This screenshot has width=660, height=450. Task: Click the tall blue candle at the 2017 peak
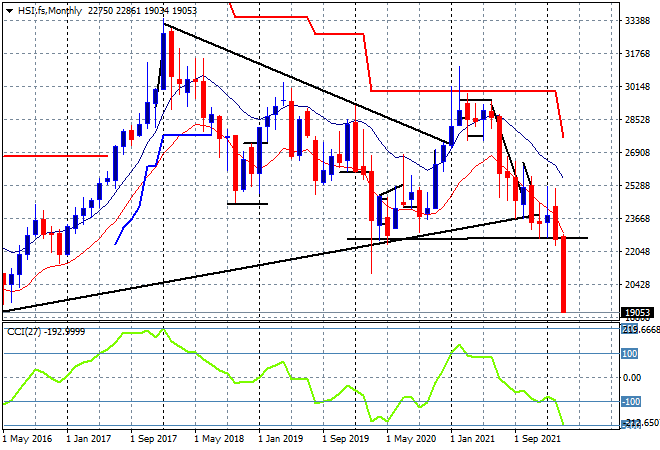(x=164, y=61)
